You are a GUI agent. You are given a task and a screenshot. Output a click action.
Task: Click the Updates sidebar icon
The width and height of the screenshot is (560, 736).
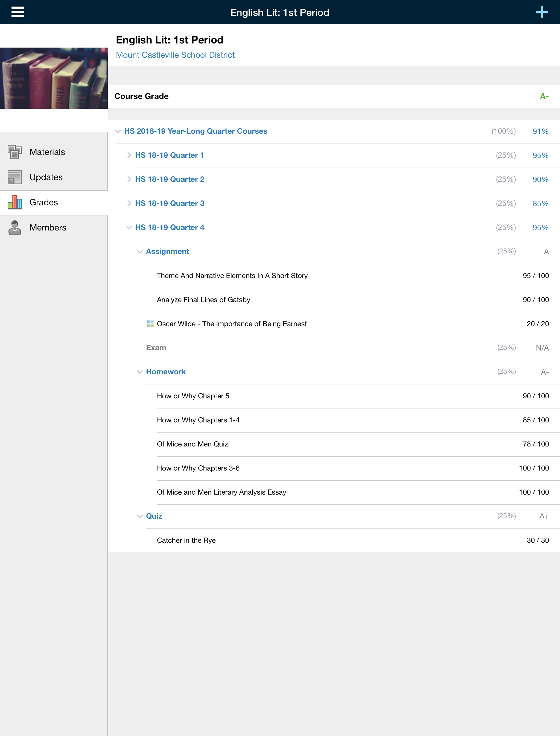tap(15, 177)
